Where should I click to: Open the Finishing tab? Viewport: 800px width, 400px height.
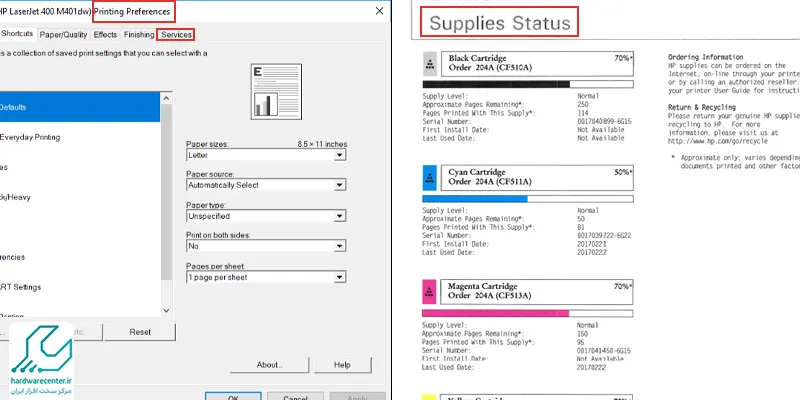(139, 35)
